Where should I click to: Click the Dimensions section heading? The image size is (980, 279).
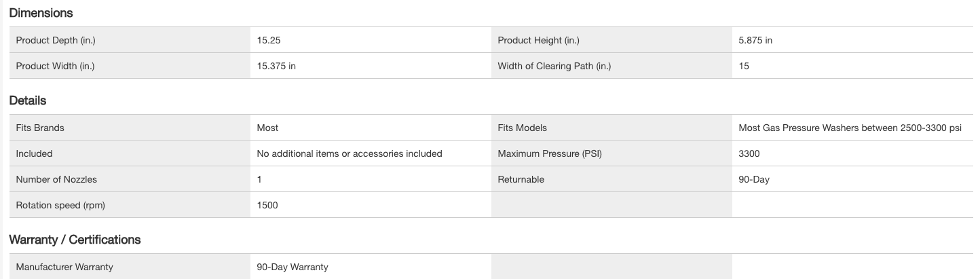[41, 13]
